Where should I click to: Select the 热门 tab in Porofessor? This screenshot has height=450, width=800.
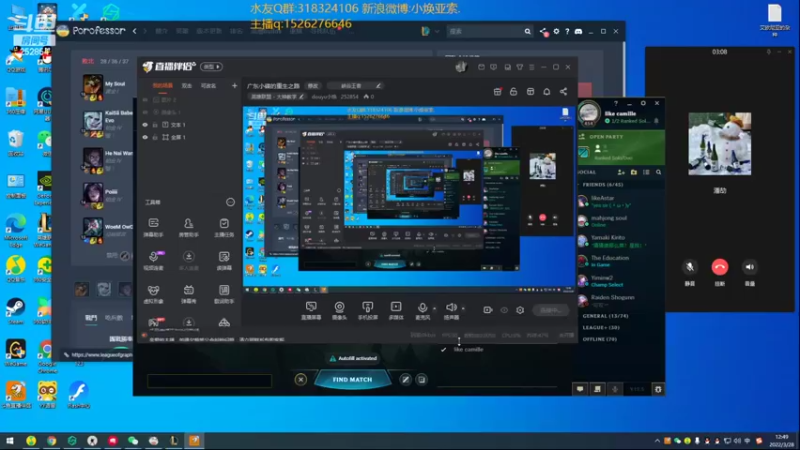coord(91,318)
